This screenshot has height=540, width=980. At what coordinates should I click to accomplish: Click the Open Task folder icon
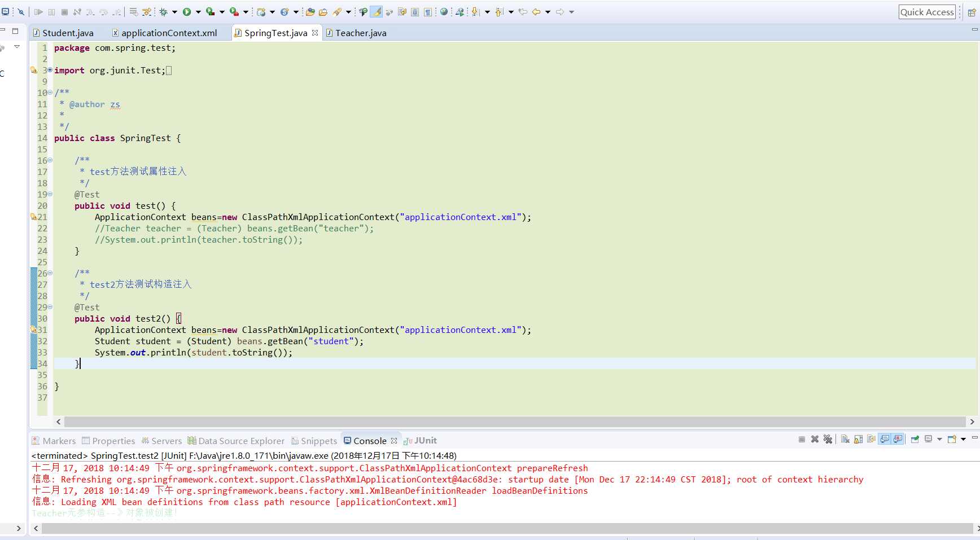pyautogui.click(x=323, y=12)
